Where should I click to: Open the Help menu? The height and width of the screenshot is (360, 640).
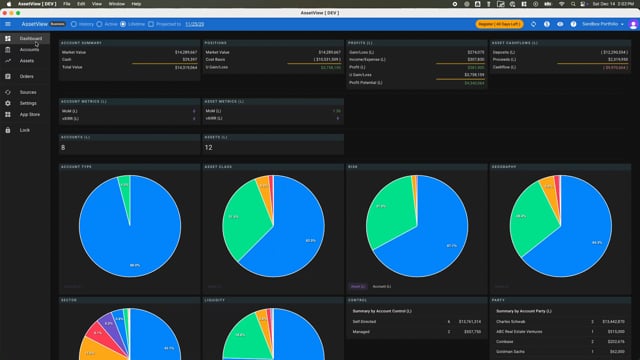pyautogui.click(x=136, y=4)
